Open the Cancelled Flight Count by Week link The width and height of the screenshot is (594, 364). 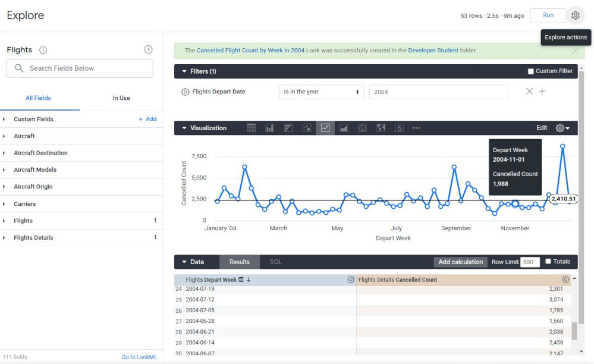click(x=250, y=51)
